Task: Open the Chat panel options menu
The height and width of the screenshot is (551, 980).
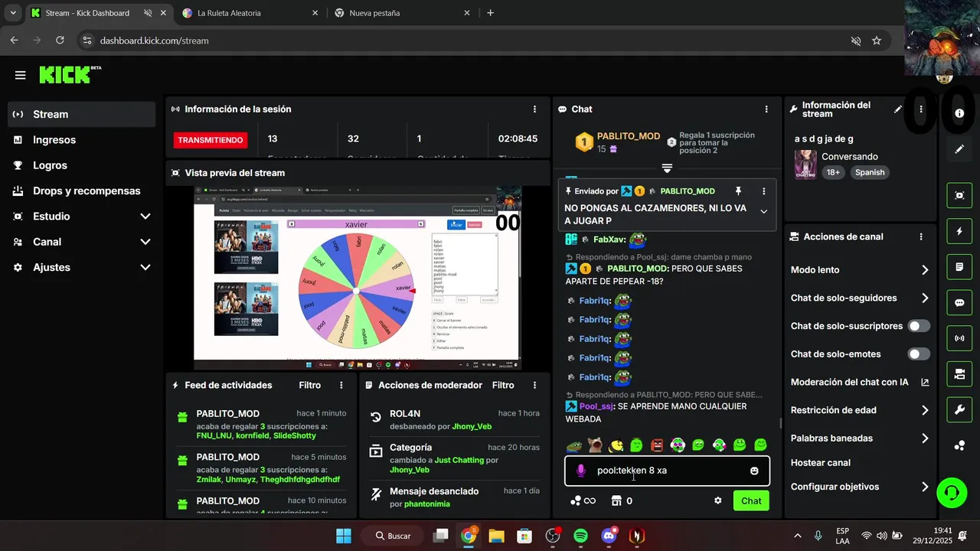Action: tap(766, 109)
